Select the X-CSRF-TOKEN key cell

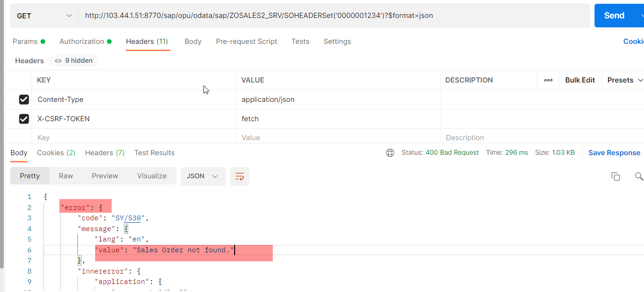(x=134, y=119)
